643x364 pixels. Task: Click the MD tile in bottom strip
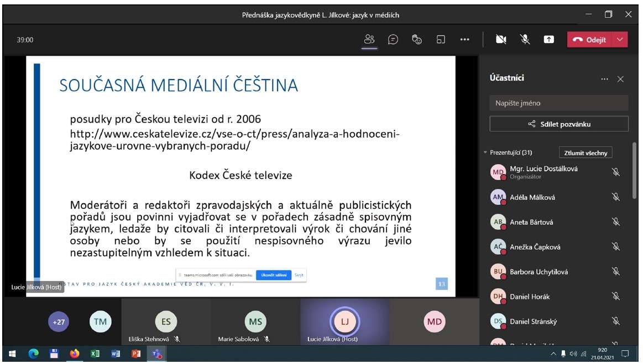coord(434,322)
